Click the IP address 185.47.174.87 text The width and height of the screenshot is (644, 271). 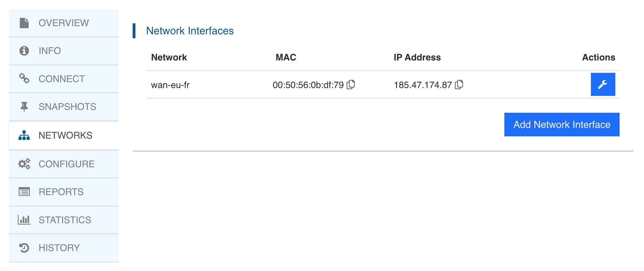click(423, 85)
